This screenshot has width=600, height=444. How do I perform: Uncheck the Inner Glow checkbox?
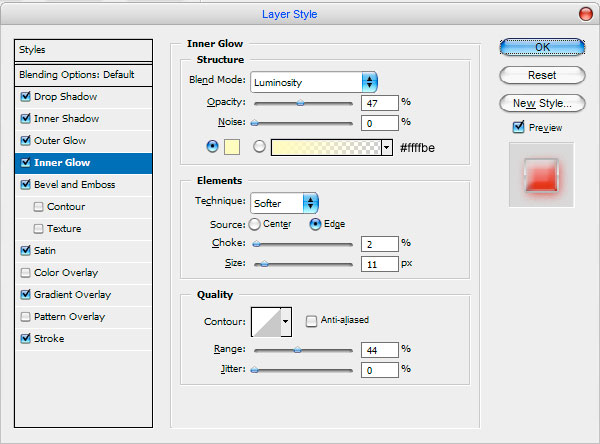26,162
